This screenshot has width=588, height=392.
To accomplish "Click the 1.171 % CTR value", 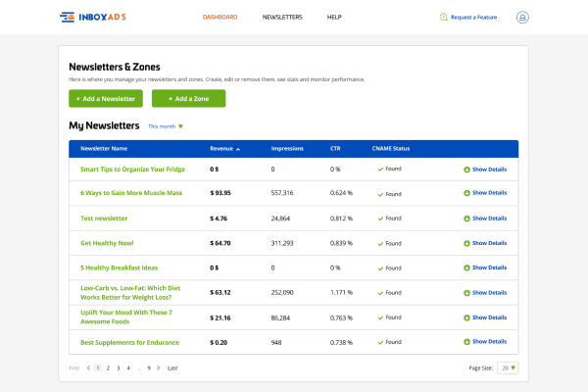I will pyautogui.click(x=341, y=293).
